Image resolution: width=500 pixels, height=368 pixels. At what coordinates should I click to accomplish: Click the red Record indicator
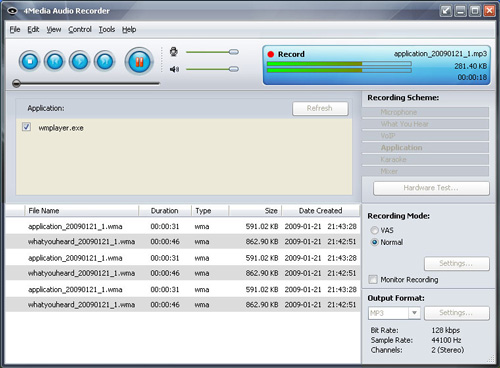(x=271, y=54)
